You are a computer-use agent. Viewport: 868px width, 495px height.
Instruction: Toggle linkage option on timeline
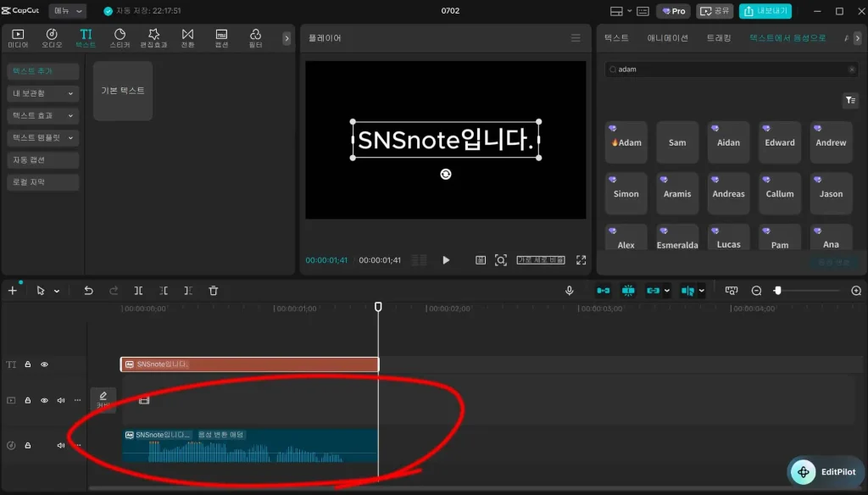point(654,291)
